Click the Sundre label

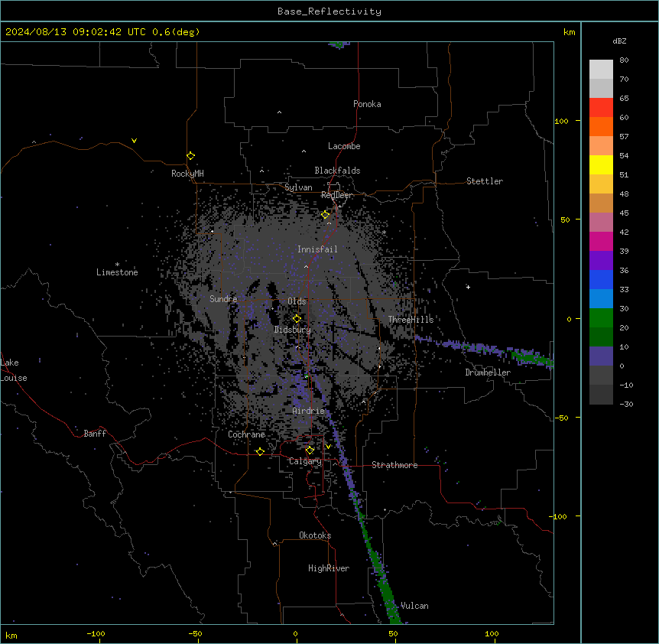click(223, 299)
